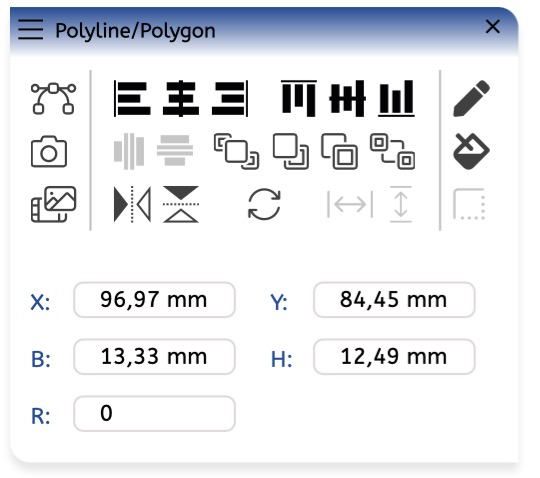Image resolution: width=540 pixels, height=478 pixels.
Task: Click the rotate arrows icon
Action: [264, 204]
